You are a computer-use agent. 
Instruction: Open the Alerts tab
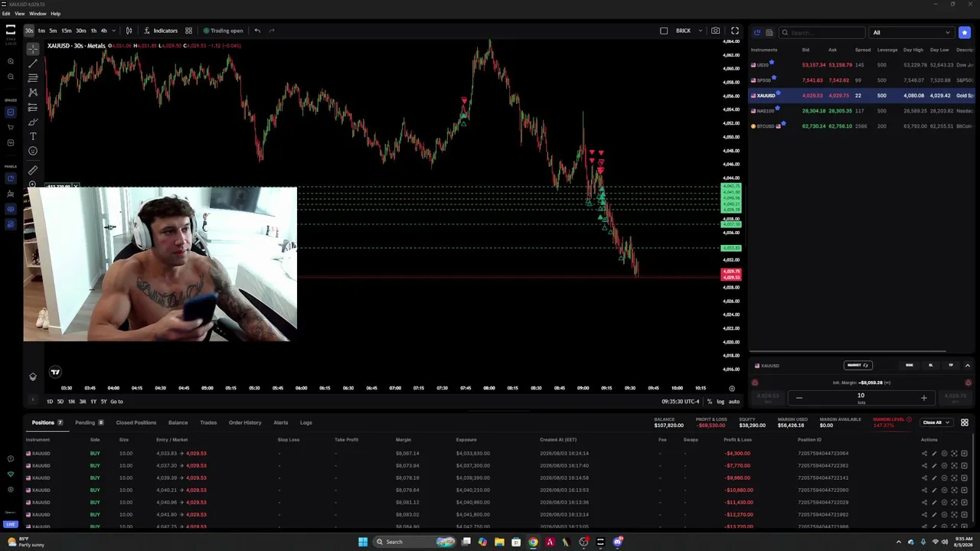[x=281, y=422]
